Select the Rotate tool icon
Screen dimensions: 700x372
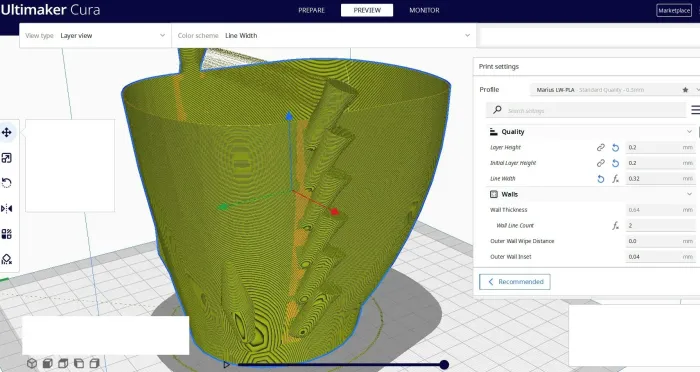pos(7,183)
